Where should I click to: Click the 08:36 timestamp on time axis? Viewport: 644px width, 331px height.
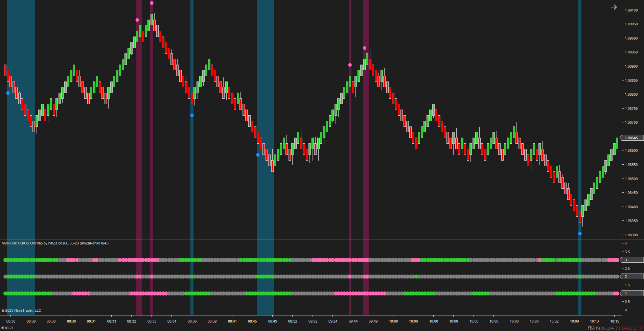point(192,321)
